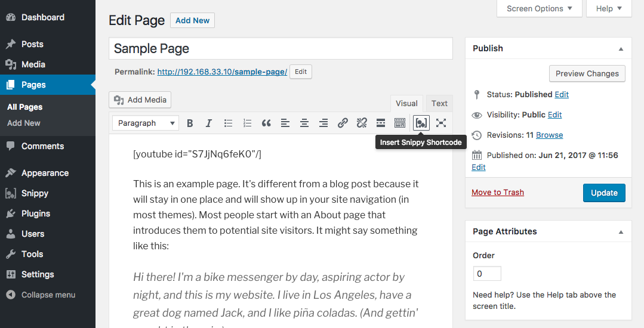Screen dimensions: 644x328
Task: Click the Remove link icon
Action: click(362, 123)
